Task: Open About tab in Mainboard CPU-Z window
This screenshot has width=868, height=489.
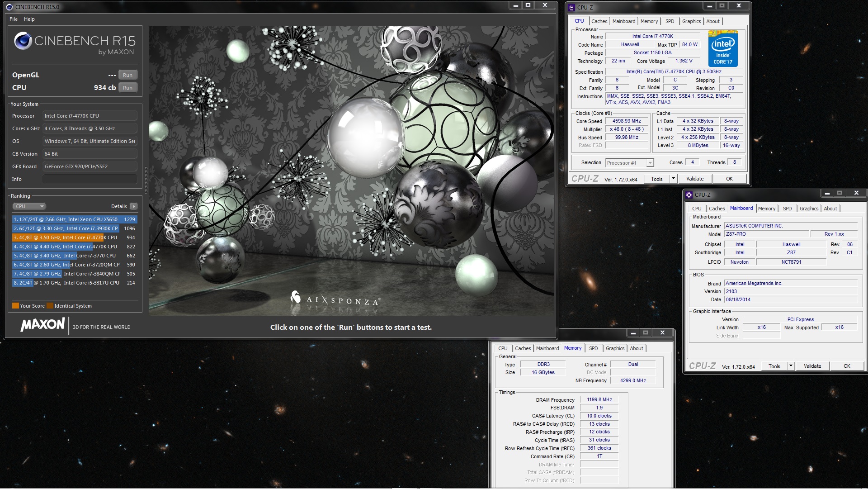Action: click(x=830, y=209)
